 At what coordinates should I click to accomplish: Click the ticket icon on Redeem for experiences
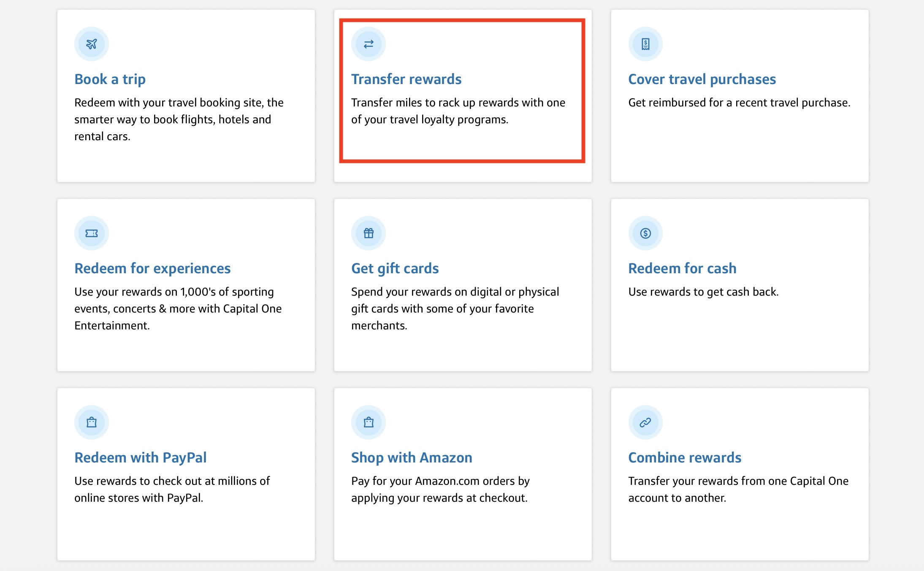(92, 233)
